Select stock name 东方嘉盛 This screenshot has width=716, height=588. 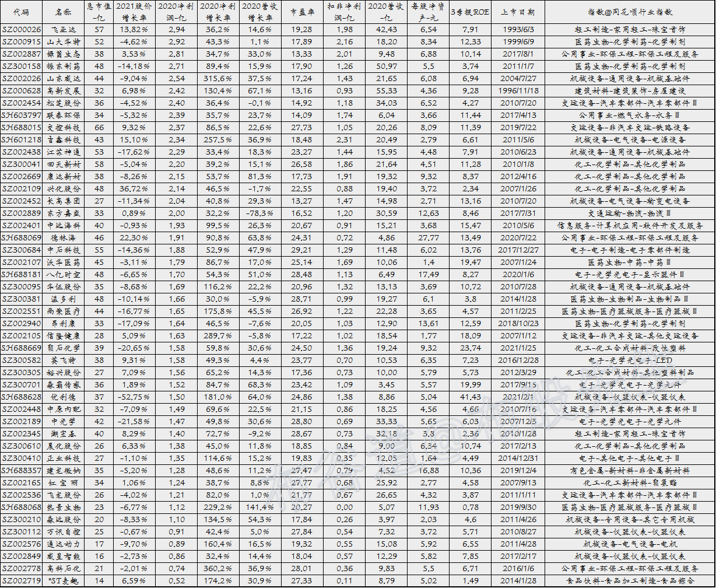[64, 213]
